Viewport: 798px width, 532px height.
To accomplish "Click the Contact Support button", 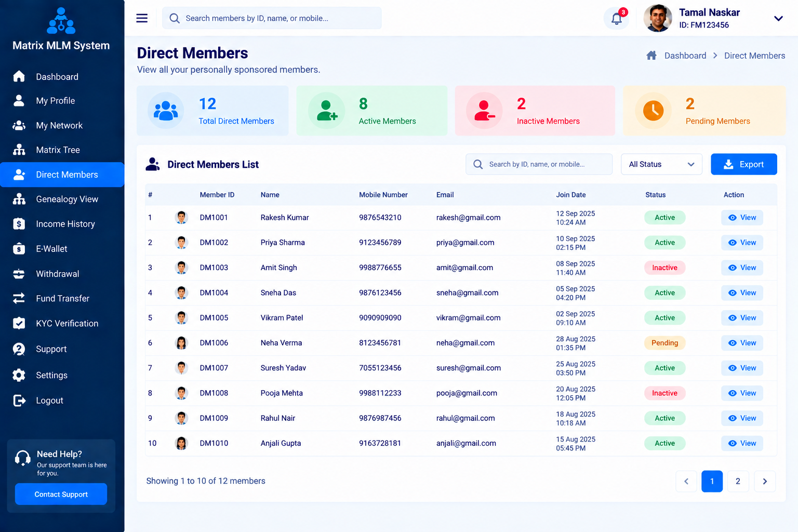I will point(61,494).
